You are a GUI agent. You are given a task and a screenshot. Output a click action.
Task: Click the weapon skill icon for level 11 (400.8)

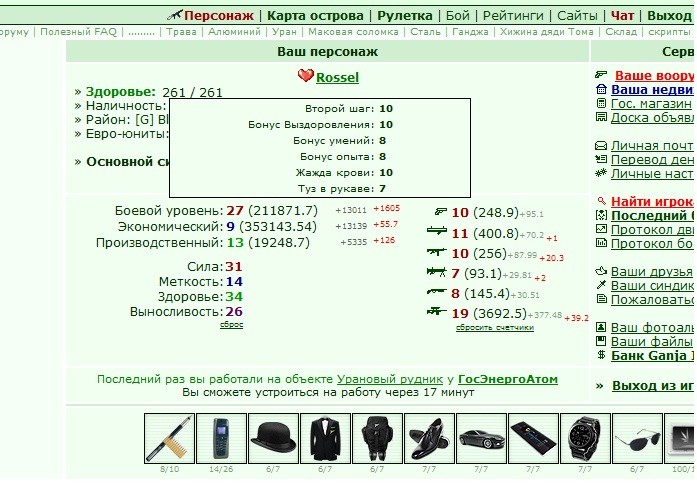tap(437, 231)
